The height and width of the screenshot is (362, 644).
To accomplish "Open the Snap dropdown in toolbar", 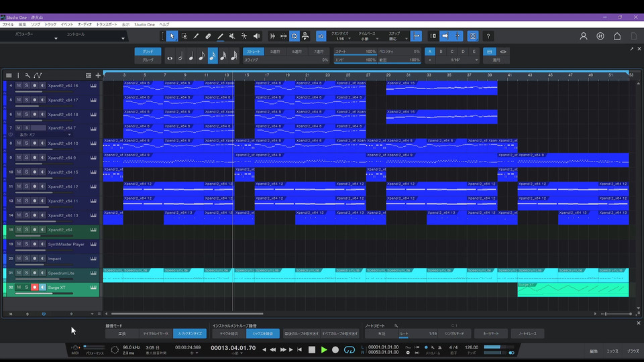I will pyautogui.click(x=394, y=39).
